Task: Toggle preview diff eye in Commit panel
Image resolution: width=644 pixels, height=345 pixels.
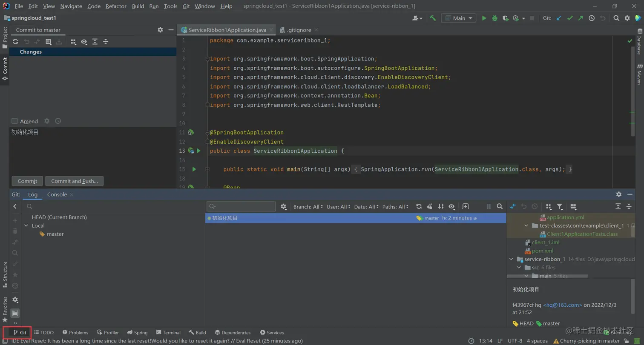Action: [84, 42]
